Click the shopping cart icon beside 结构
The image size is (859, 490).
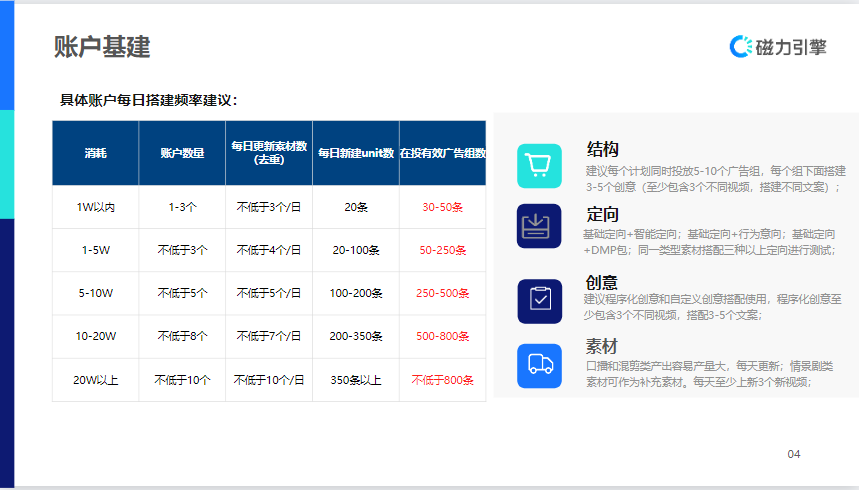(x=539, y=166)
